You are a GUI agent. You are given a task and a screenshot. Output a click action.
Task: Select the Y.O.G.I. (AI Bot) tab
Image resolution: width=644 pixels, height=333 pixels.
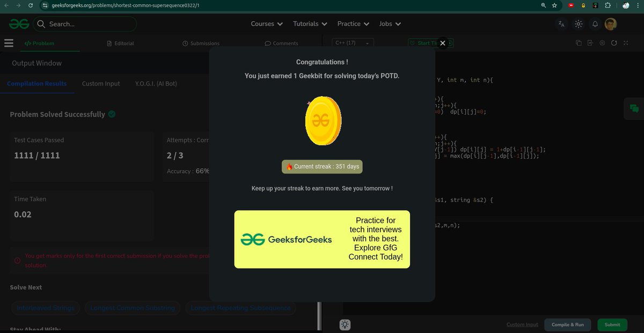click(x=156, y=84)
